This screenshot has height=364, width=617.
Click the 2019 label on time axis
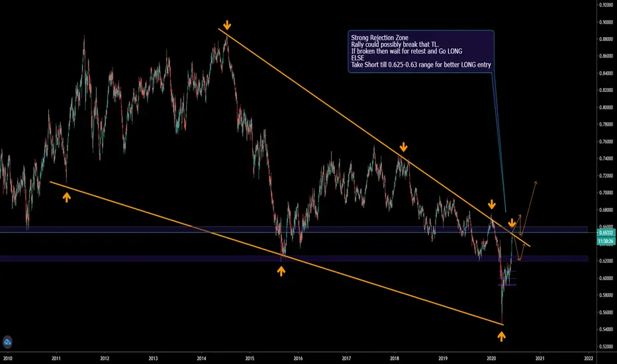click(x=443, y=359)
